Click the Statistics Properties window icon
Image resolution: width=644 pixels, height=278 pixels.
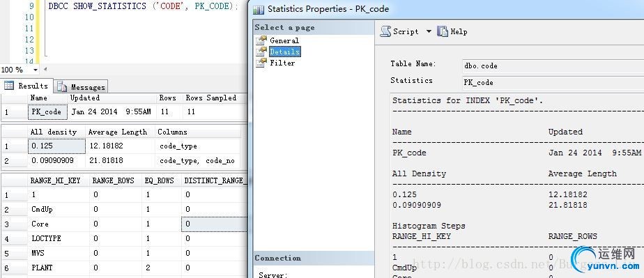pyautogui.click(x=259, y=9)
